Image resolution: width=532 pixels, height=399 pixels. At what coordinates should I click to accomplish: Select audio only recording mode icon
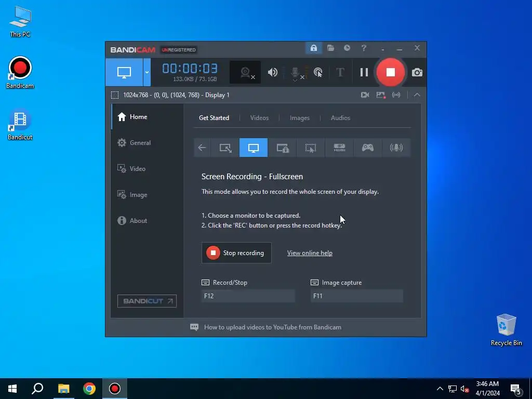tap(396, 148)
